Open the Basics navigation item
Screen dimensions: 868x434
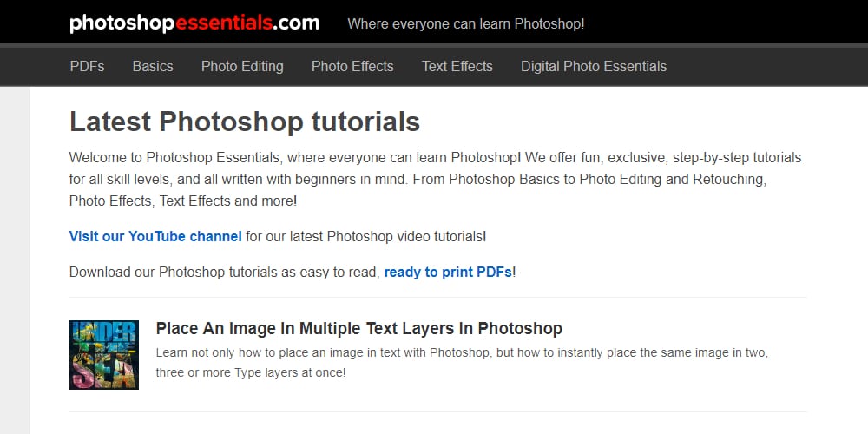(x=153, y=67)
